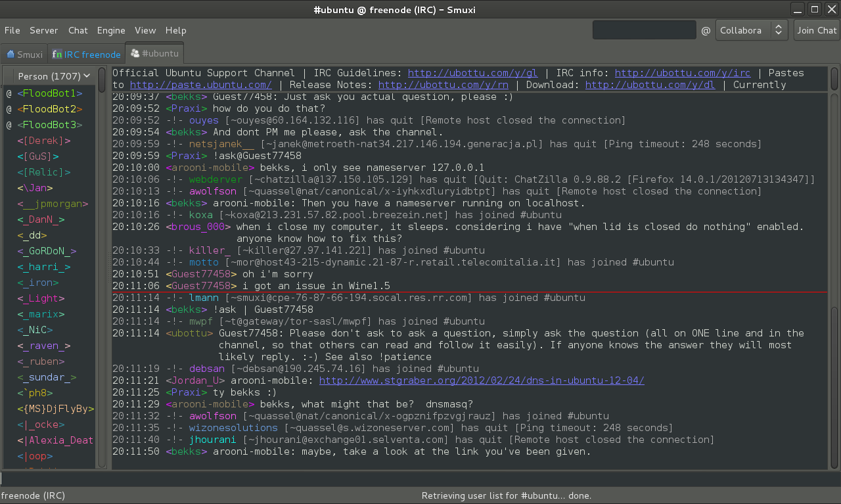The image size is (841, 504).
Task: Click the chat name field beside Join Chat
Action: click(x=644, y=30)
